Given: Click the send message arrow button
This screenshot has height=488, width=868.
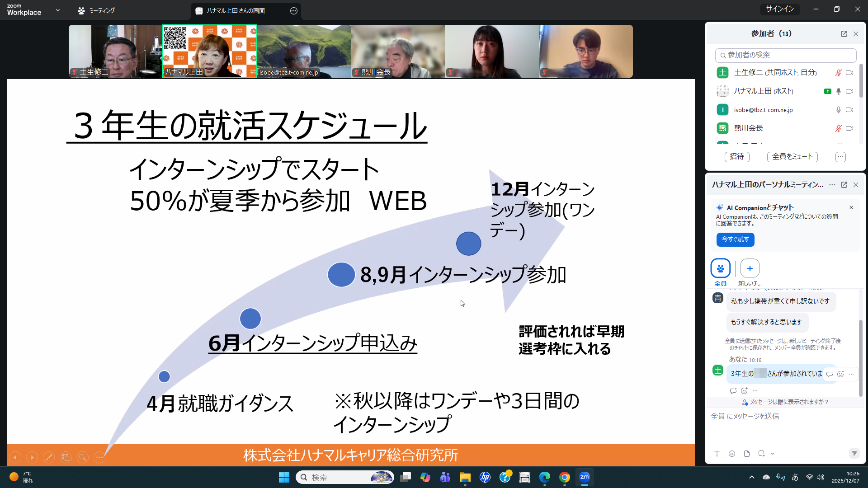Looking at the screenshot, I should (854, 453).
